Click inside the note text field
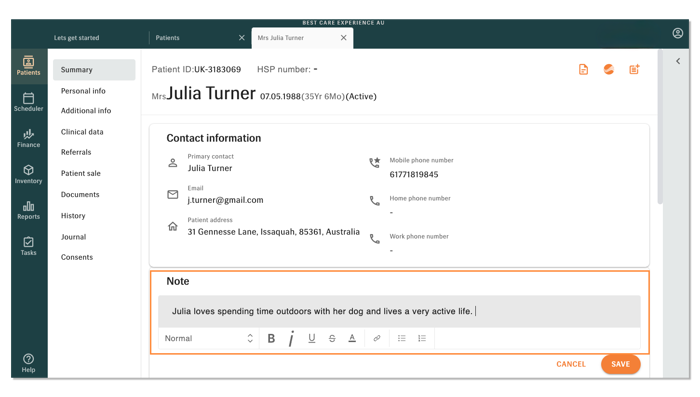700x397 pixels. click(399, 311)
